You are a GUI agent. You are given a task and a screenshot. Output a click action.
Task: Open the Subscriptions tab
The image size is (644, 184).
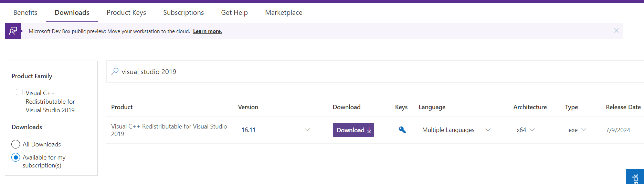[183, 12]
